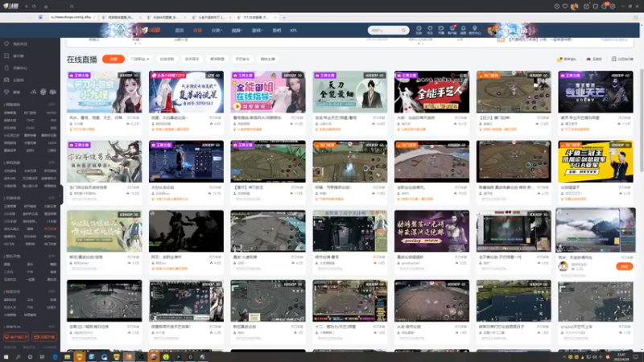Click the Douyu logo in the site header
Image resolution: width=644 pixels, height=362 pixels.
(x=151, y=31)
